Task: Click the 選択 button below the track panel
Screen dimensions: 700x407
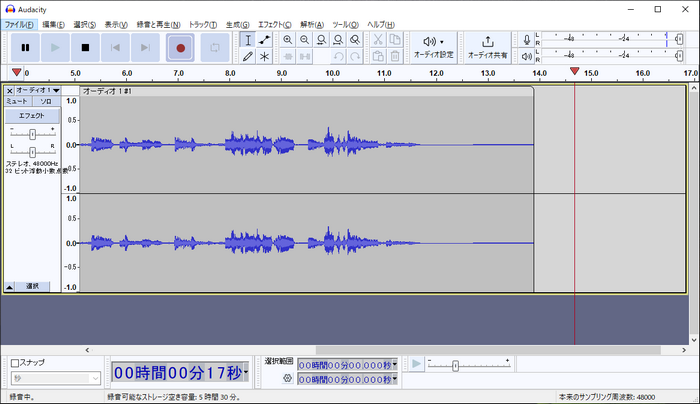Action: (x=32, y=287)
